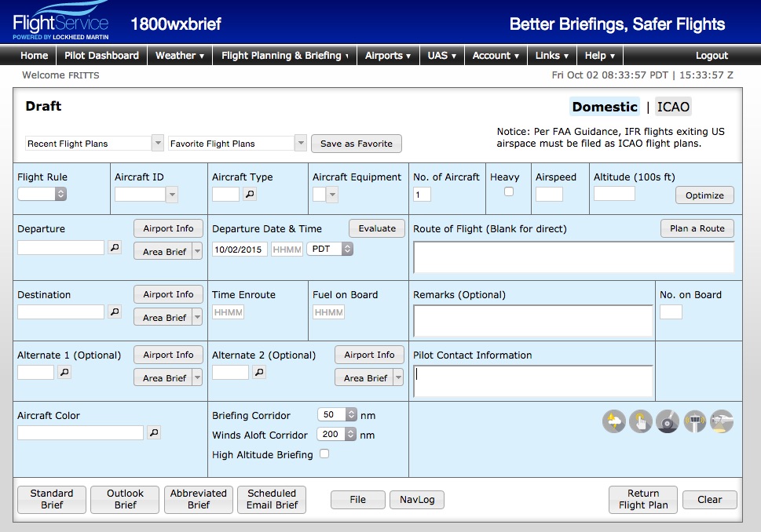The image size is (761, 532).
Task: Open the Help menu
Action: tap(599, 55)
